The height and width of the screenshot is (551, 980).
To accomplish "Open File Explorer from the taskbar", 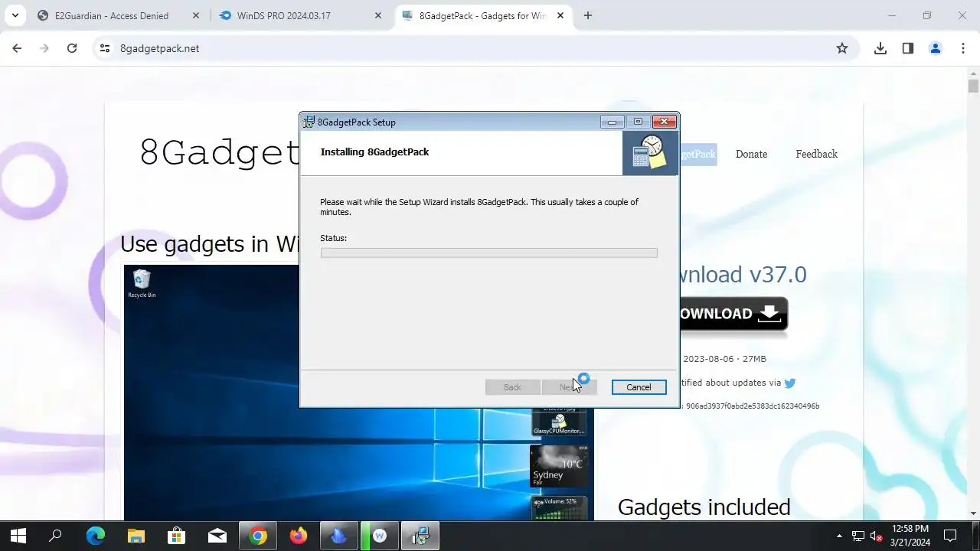I will [136, 536].
